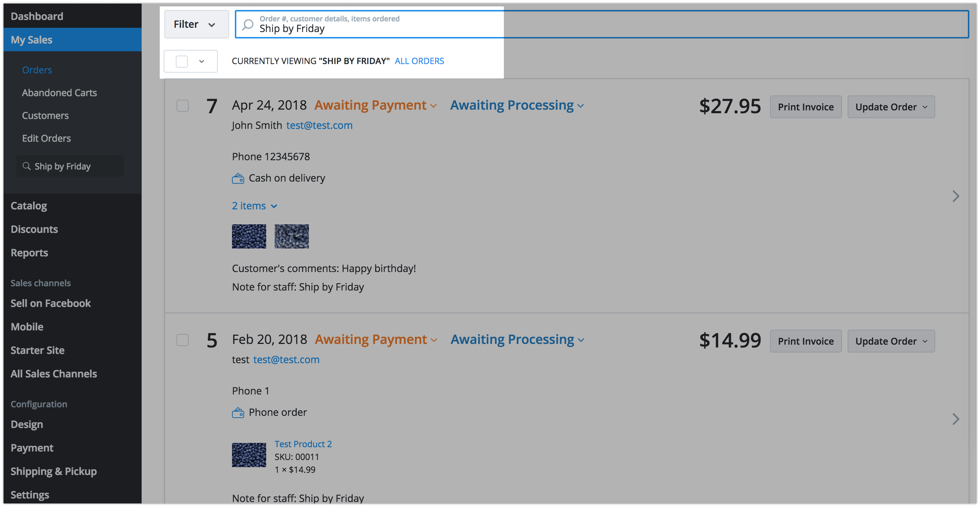Go to Dashboard in the sidebar
Viewport: 980px width, 507px height.
[x=37, y=16]
